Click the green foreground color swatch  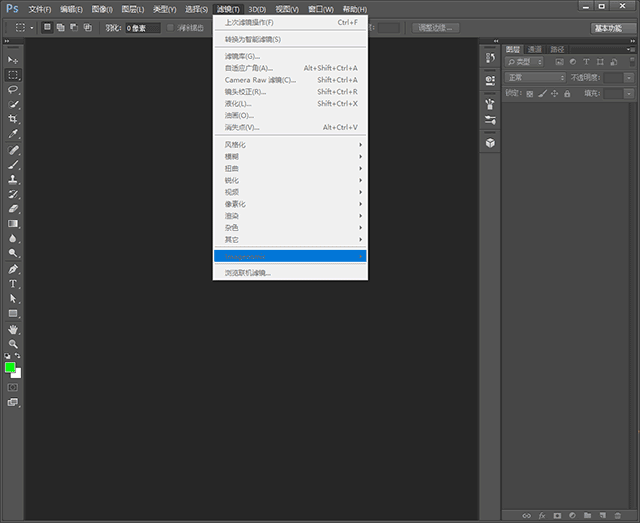[10, 367]
